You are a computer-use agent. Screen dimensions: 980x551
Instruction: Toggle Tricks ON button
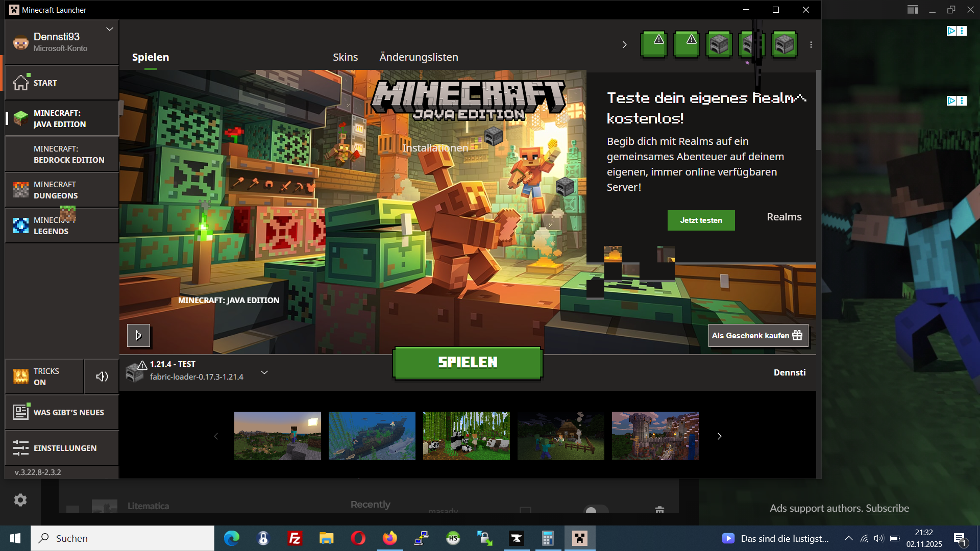pyautogui.click(x=44, y=377)
